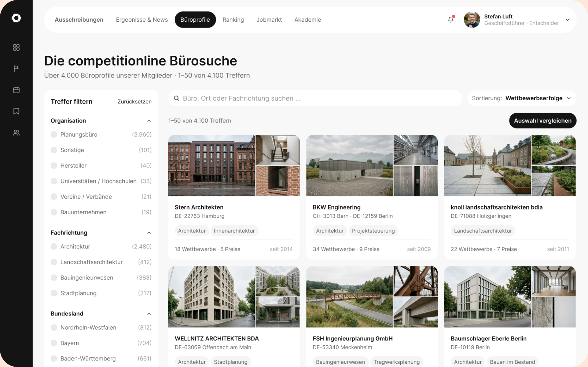Image resolution: width=588 pixels, height=367 pixels.
Task: Go to the Akademie tab
Action: 308,20
